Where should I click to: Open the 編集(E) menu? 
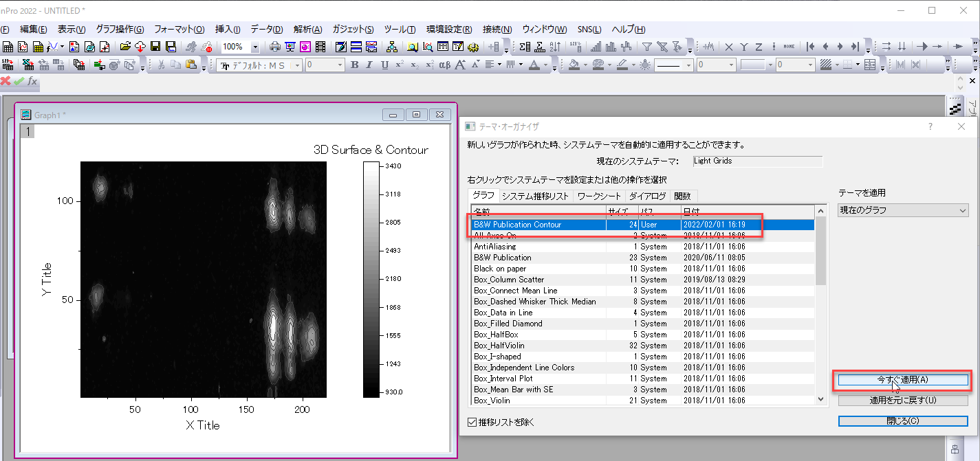(x=34, y=30)
